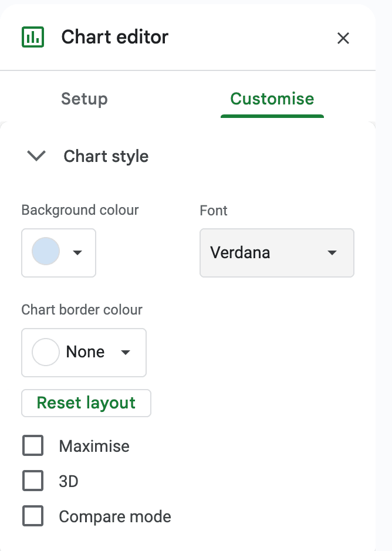Click the Chart editor title text
This screenshot has width=392, height=551.
(x=114, y=37)
